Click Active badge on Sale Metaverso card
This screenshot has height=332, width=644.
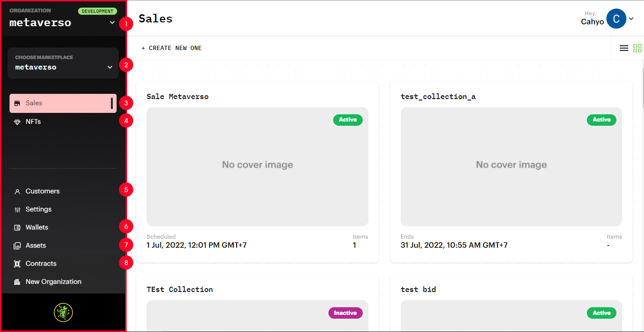(x=348, y=120)
